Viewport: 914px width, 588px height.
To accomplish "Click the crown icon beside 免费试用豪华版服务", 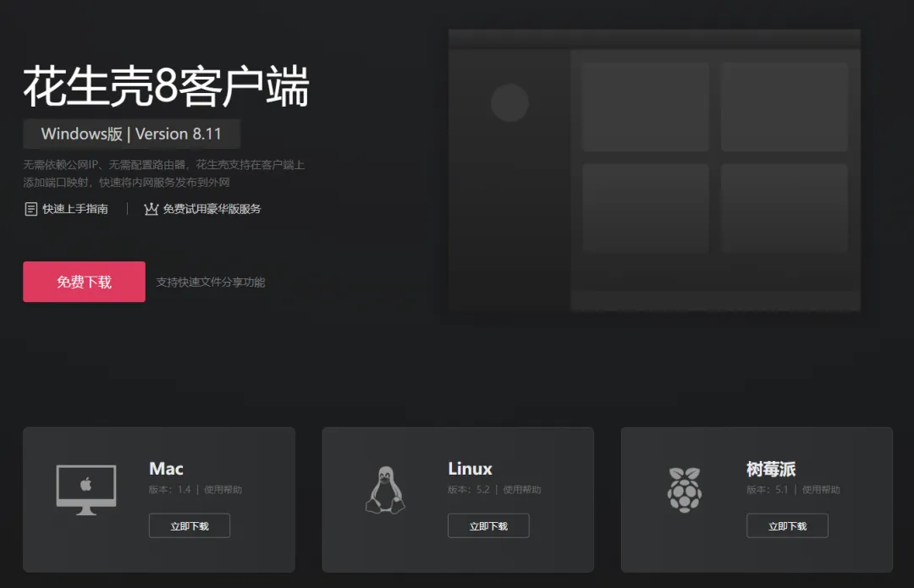I will coord(151,209).
